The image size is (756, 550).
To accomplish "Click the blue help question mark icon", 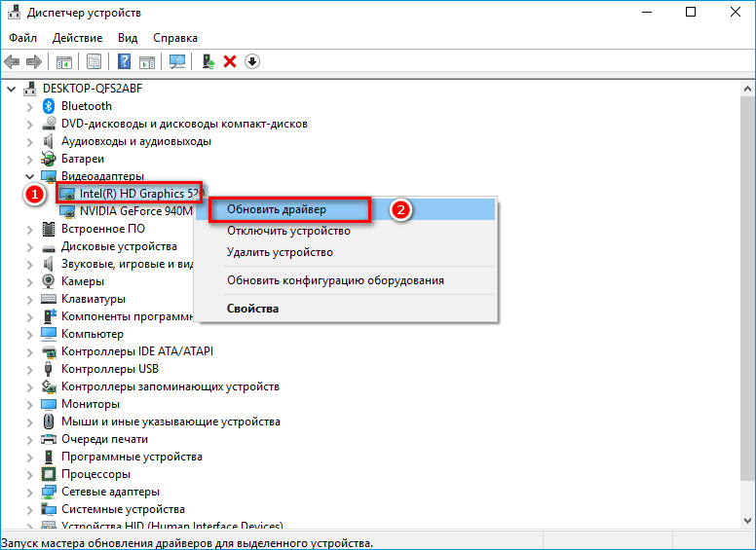I will click(124, 61).
